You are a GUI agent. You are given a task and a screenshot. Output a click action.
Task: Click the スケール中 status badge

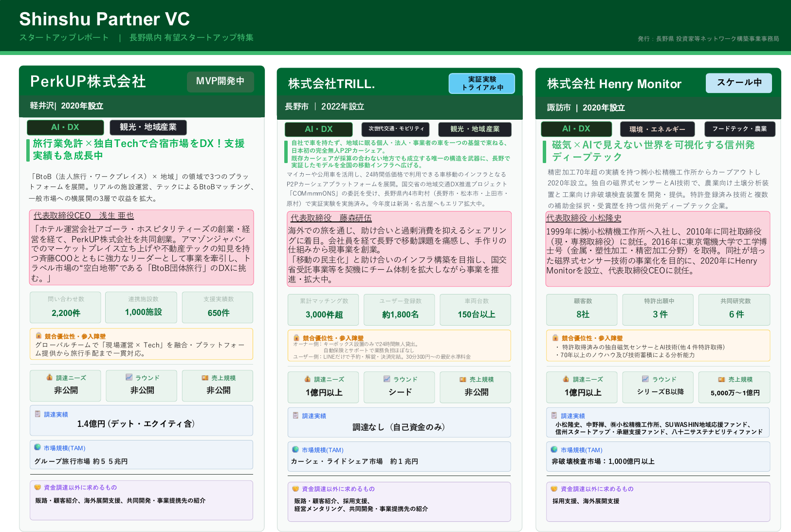click(x=739, y=83)
